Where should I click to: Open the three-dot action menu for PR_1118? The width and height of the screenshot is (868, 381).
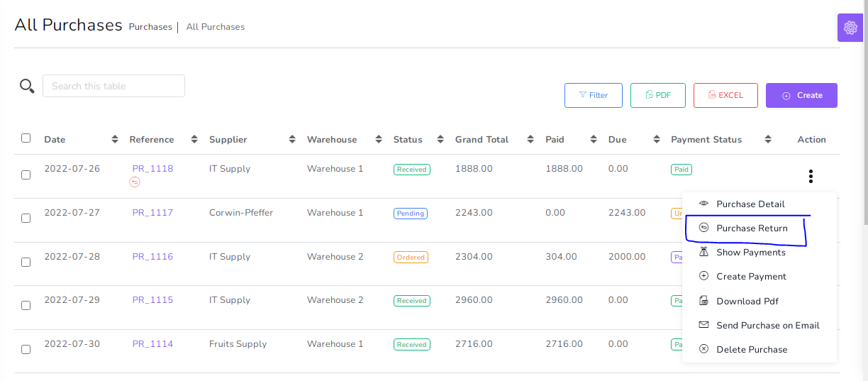[x=811, y=177]
